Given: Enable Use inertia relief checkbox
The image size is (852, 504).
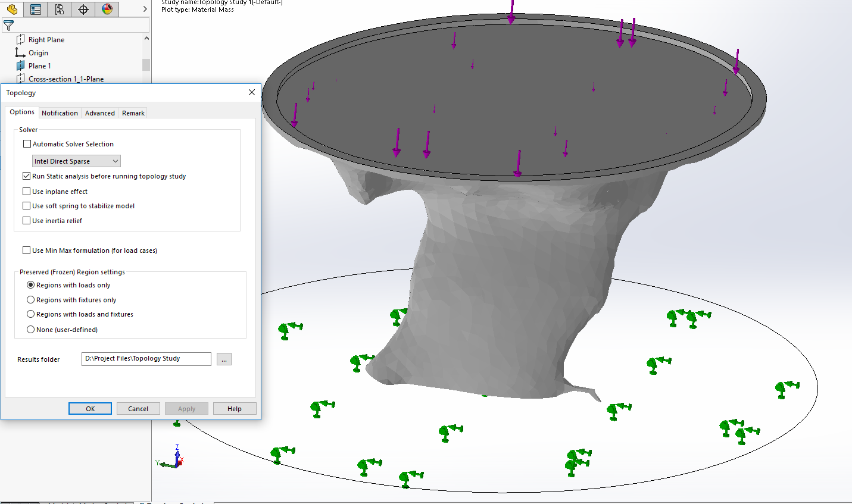Looking at the screenshot, I should click(x=26, y=220).
